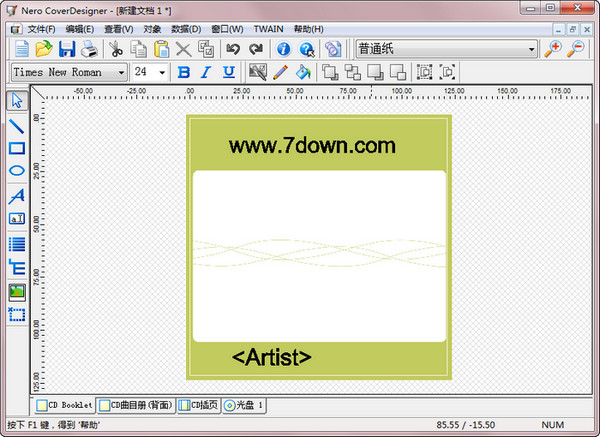Click Send backward one level icon
Image resolution: width=600 pixels, height=437 pixels.
tap(398, 72)
